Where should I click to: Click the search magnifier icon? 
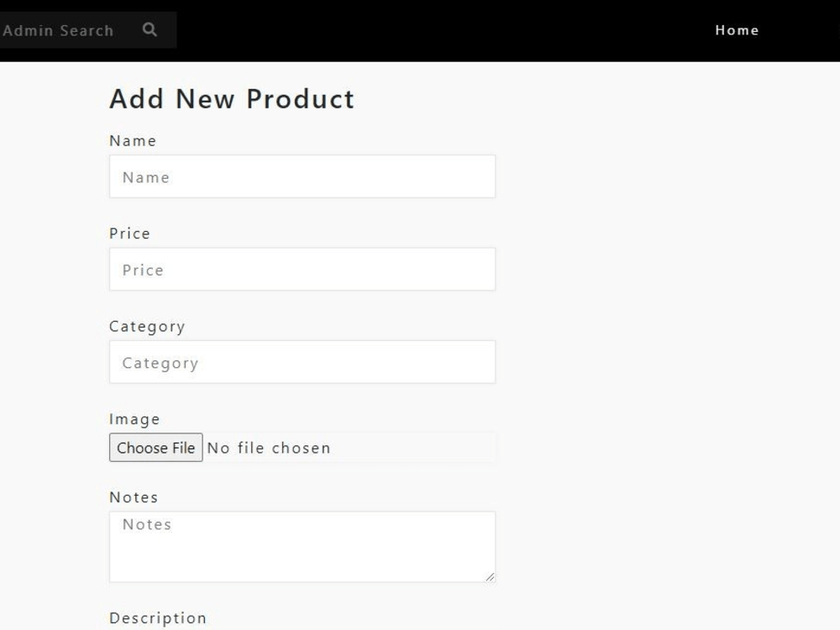pos(149,29)
